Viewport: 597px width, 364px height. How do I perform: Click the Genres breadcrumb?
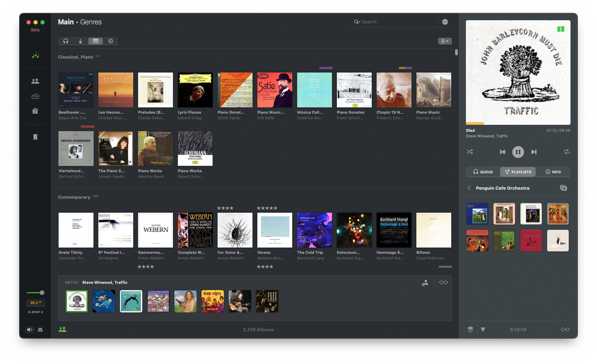tap(91, 22)
